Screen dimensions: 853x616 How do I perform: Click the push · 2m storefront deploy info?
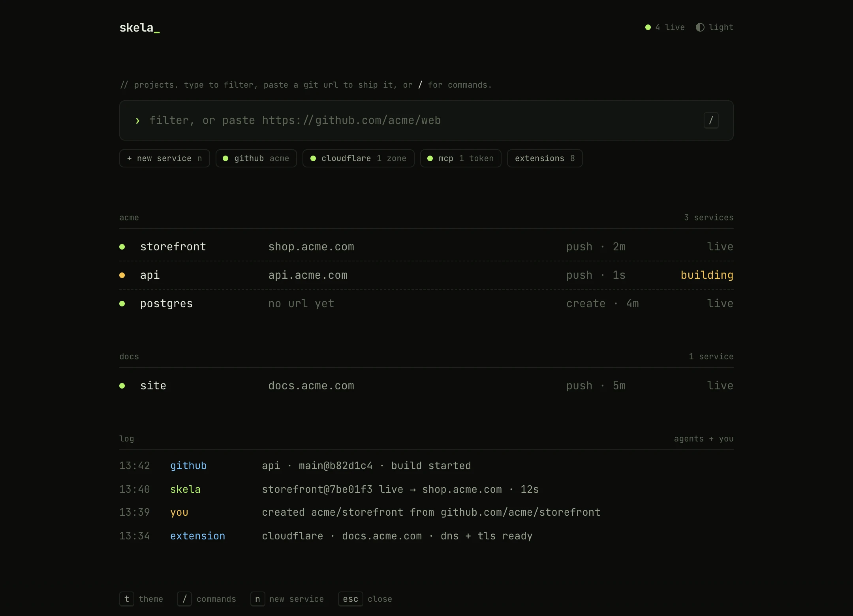click(596, 247)
